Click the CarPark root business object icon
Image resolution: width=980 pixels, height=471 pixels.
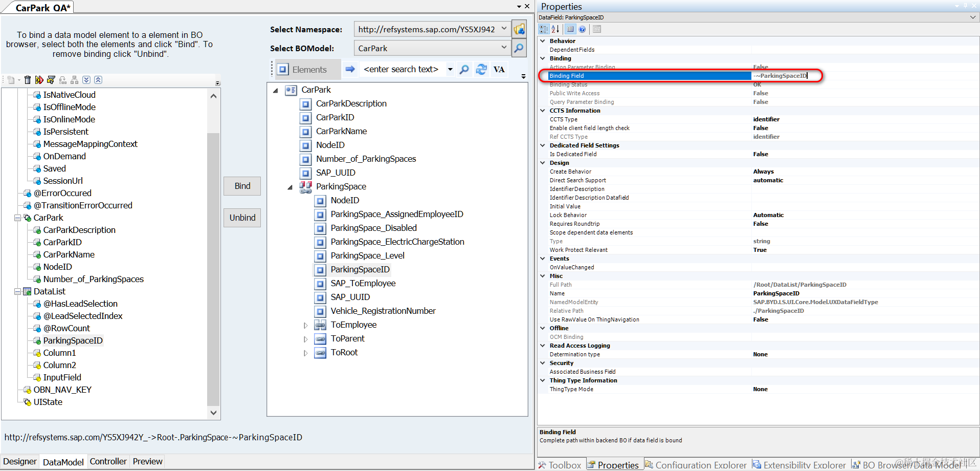(291, 90)
